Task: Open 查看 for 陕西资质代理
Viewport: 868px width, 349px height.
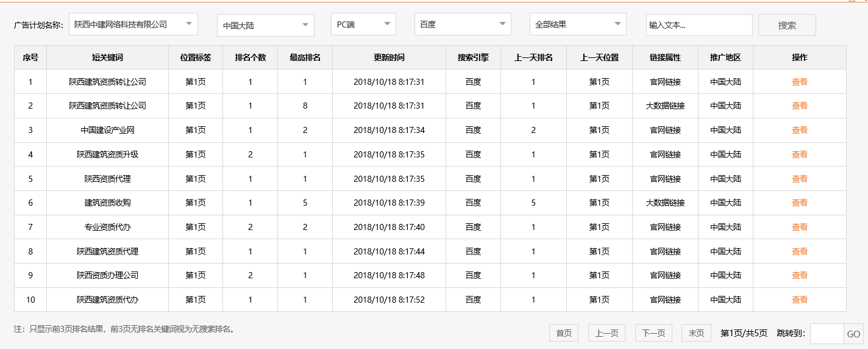Action: (x=799, y=179)
